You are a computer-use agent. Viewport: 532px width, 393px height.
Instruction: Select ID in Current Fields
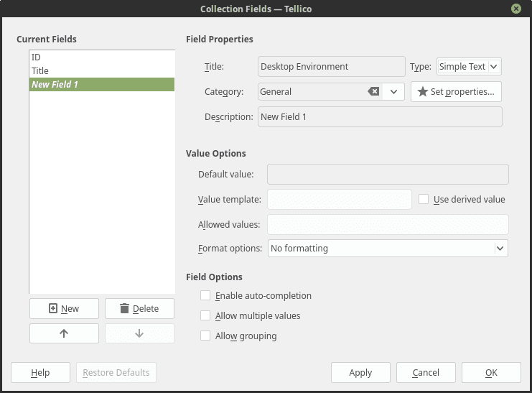point(102,57)
